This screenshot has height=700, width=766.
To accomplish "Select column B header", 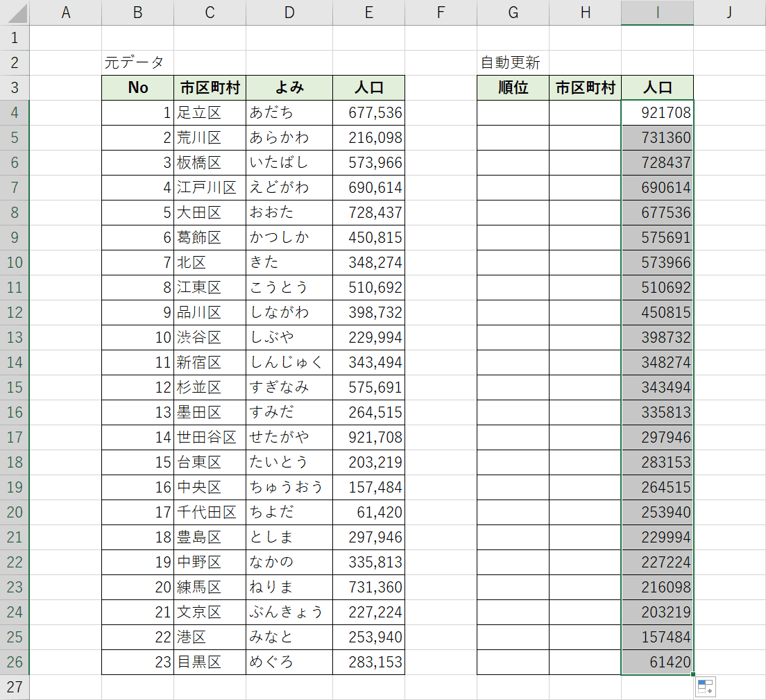I will point(138,12).
